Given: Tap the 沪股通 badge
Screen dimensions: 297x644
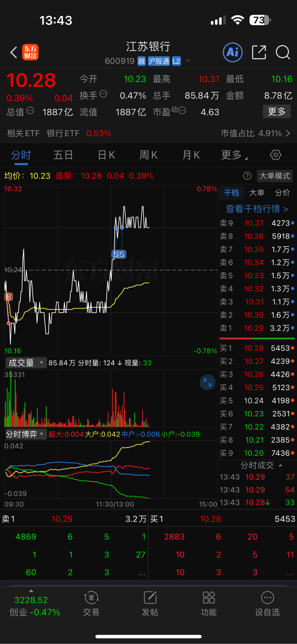Looking at the screenshot, I should click(x=159, y=61).
